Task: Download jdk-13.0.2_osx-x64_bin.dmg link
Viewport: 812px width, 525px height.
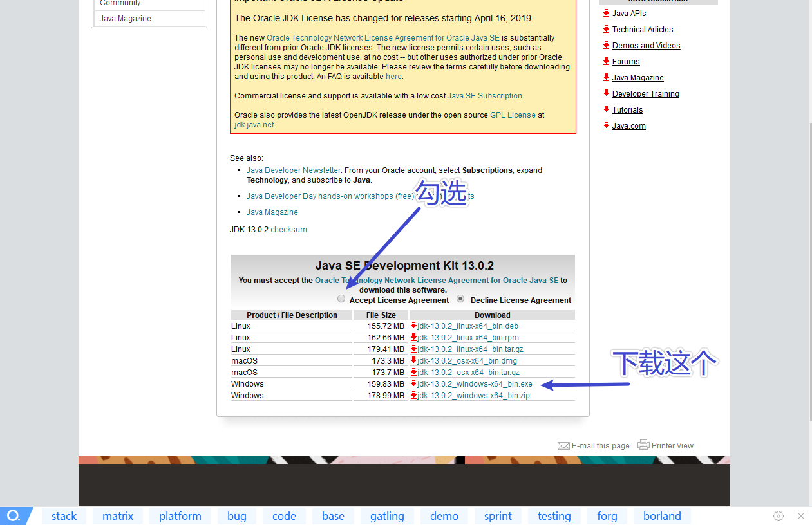Action: tap(467, 361)
